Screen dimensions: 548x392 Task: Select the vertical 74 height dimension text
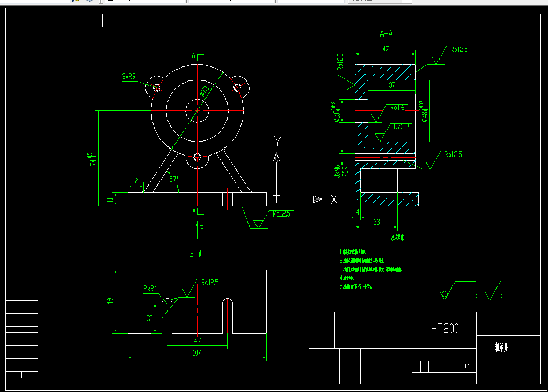tap(93, 159)
